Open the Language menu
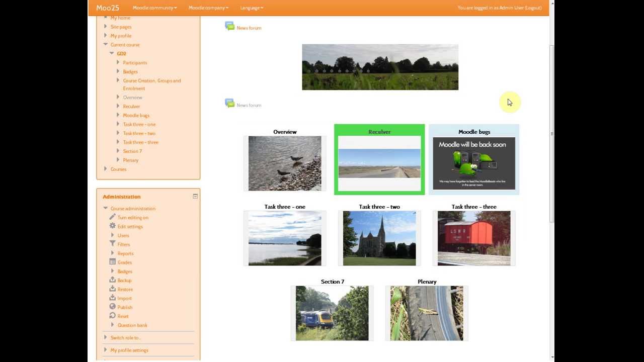Viewport: 644px width, 362px height. 252,8
